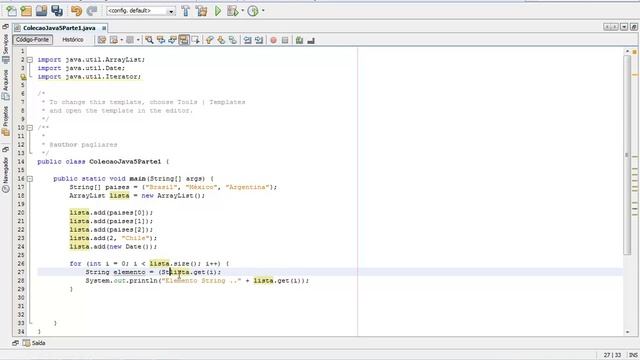
Task: Click the editor Back navigation icon
Action: tap(114, 40)
